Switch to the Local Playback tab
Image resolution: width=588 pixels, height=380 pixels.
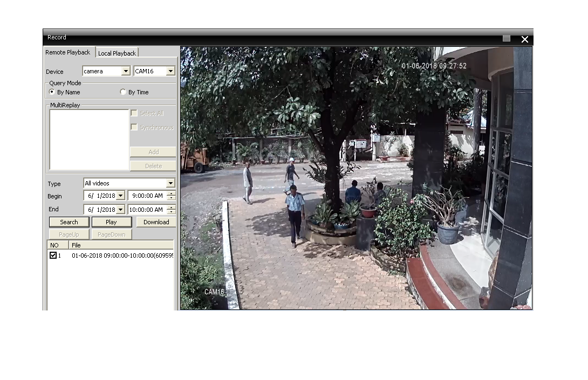(117, 53)
